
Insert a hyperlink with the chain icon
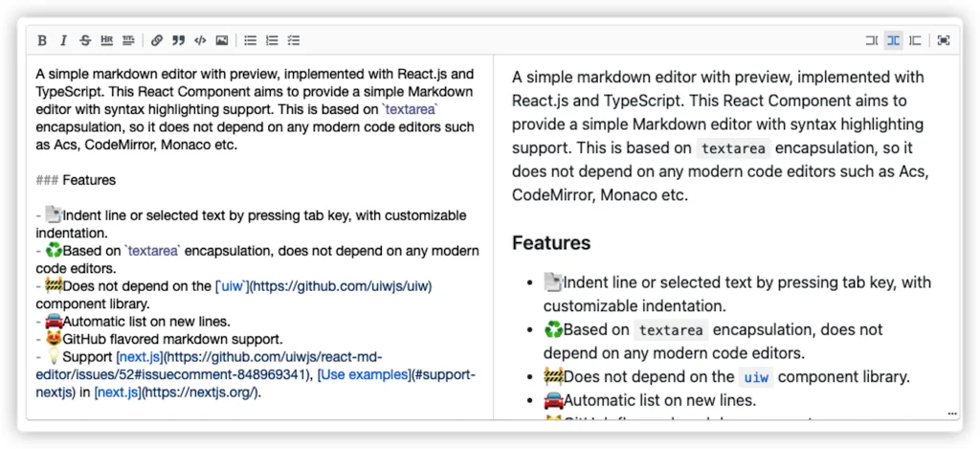[x=157, y=40]
